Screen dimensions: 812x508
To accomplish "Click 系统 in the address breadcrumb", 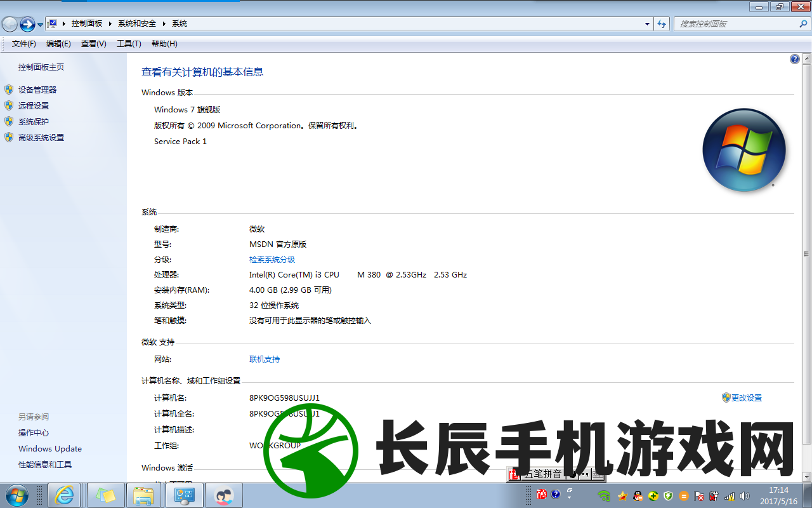I will pyautogui.click(x=180, y=23).
